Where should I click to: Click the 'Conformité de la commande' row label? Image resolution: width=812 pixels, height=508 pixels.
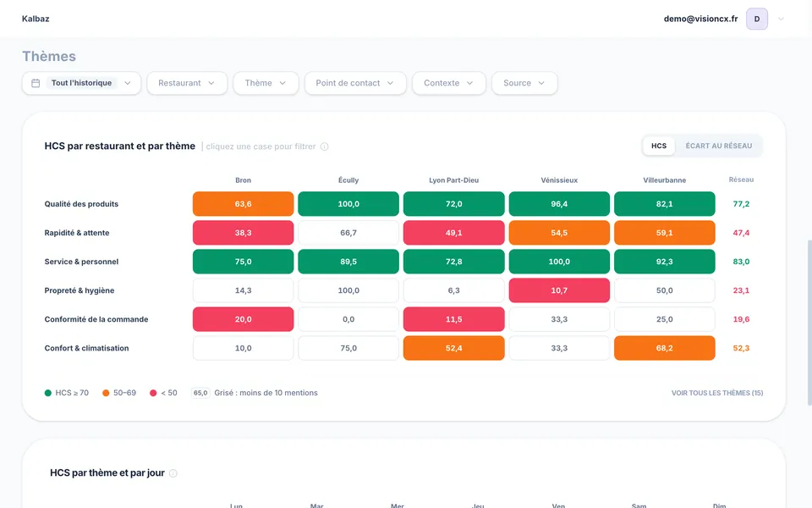tap(96, 319)
